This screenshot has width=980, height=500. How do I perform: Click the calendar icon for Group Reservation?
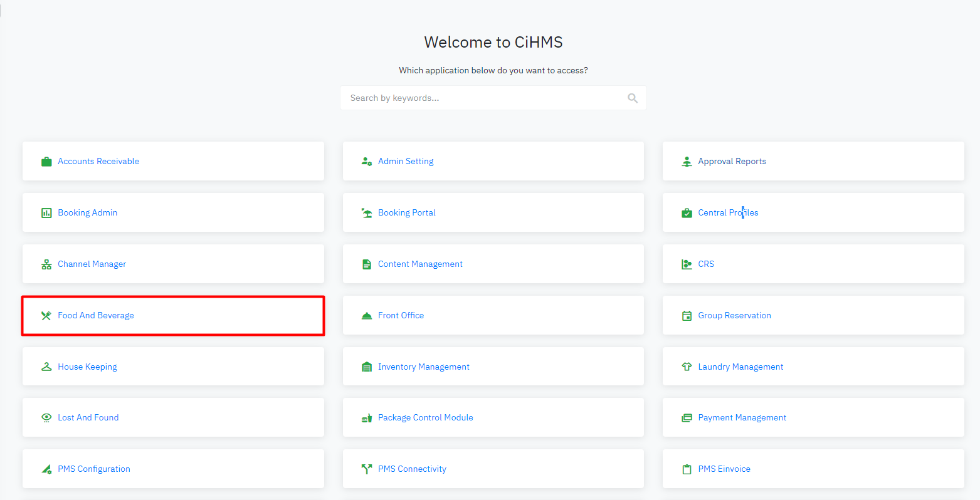687,316
